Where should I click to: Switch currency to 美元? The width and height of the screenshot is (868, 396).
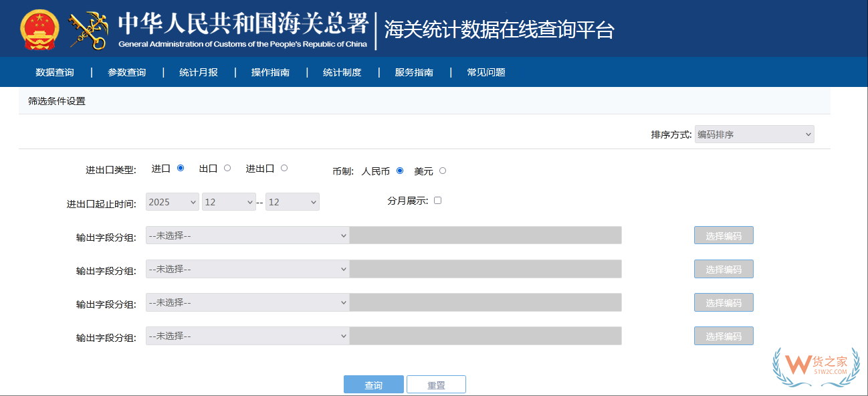(441, 171)
